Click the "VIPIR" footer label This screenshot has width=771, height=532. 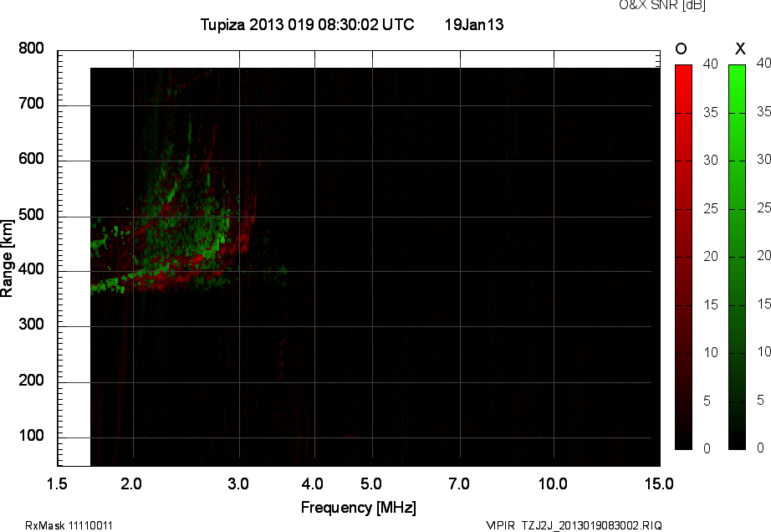click(x=500, y=525)
